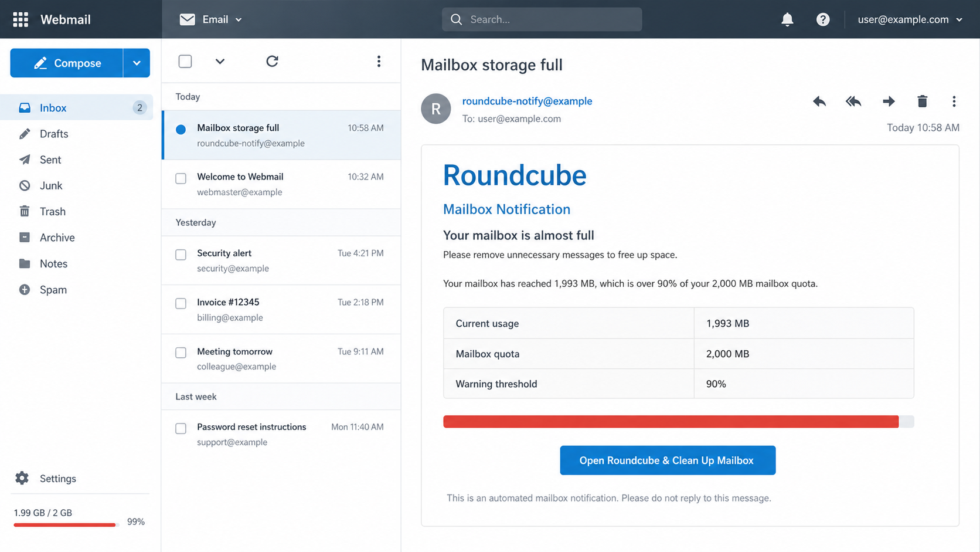Image resolution: width=980 pixels, height=552 pixels.
Task: Open the Invoice #12345 email
Action: tap(281, 310)
